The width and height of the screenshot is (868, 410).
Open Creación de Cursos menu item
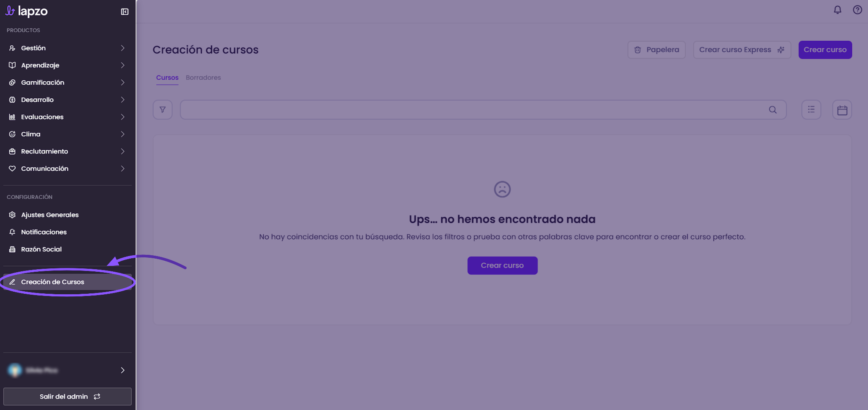pos(67,282)
